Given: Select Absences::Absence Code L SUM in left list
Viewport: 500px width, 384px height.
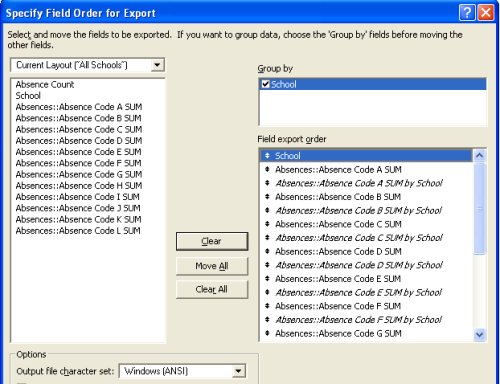Looking at the screenshot, I should [x=78, y=231].
